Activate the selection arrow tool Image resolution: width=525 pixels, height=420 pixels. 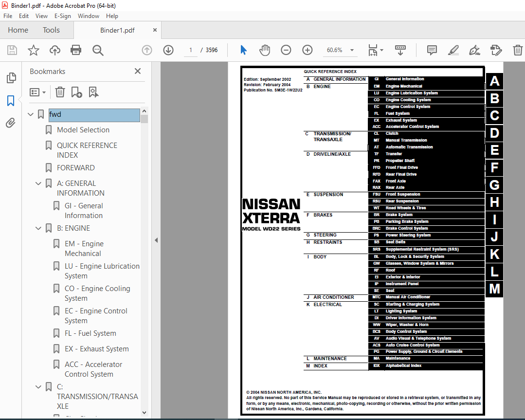pyautogui.click(x=243, y=50)
